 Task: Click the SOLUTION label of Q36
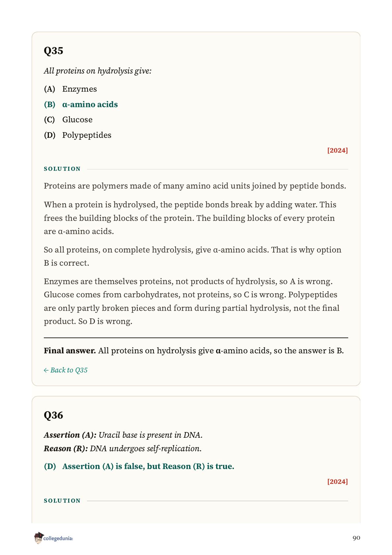62,501
